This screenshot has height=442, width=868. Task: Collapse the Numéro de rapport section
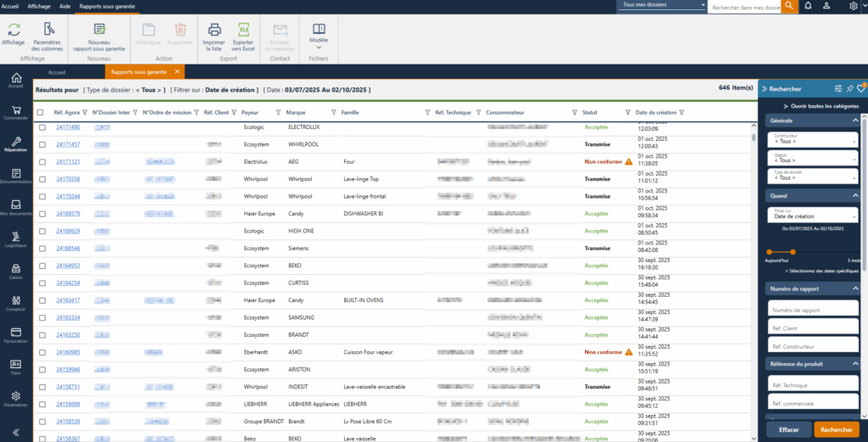[x=854, y=288]
